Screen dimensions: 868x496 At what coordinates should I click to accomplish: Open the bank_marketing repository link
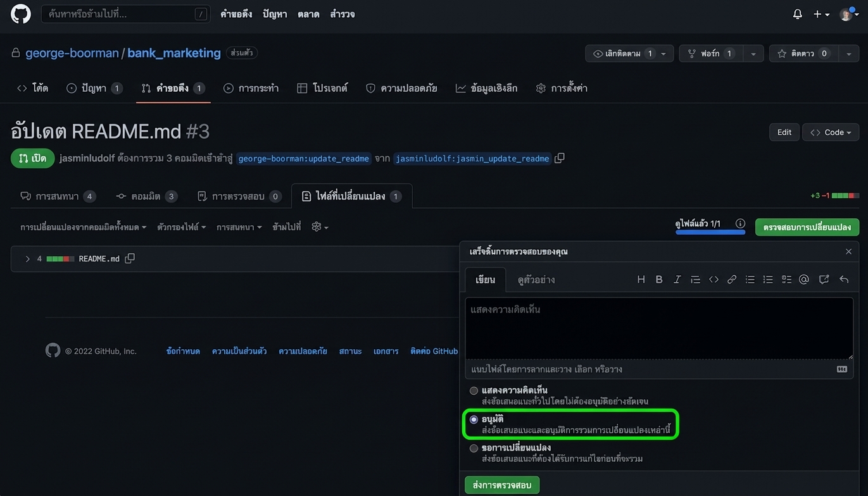coord(174,53)
